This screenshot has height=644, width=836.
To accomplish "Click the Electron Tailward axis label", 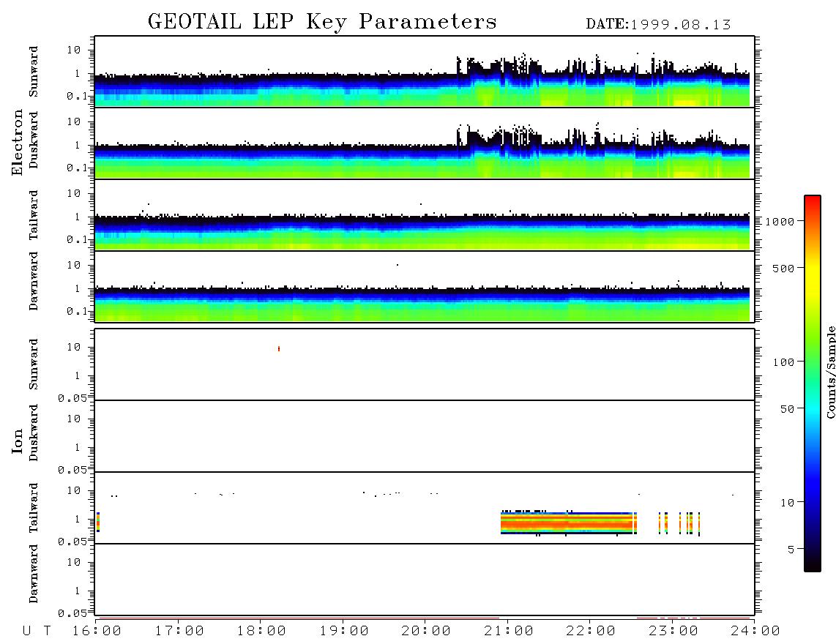I will tap(34, 215).
